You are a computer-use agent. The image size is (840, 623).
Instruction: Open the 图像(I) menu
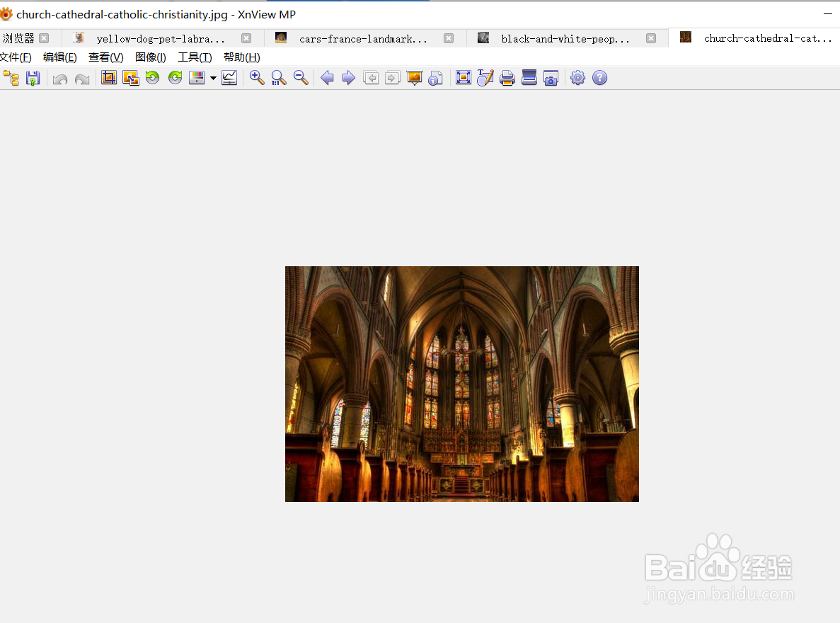pos(150,57)
